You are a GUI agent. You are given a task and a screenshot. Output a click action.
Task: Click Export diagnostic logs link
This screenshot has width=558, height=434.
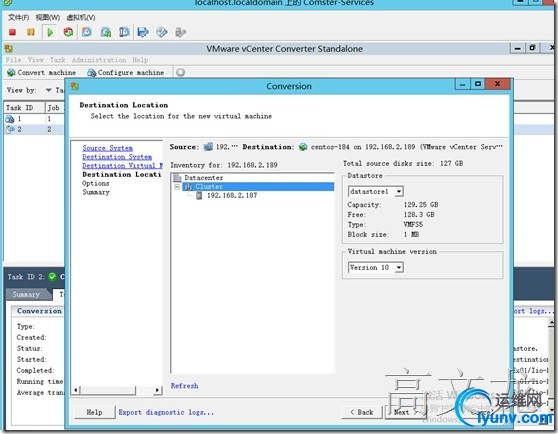click(x=166, y=412)
